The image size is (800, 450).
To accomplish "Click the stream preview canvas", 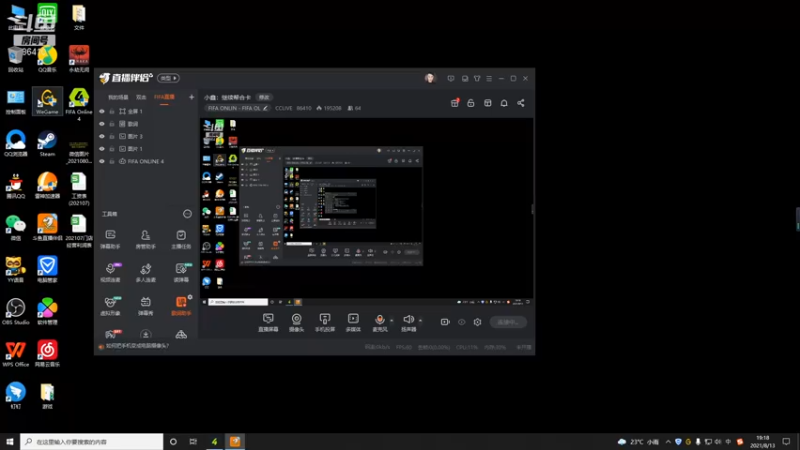I will [x=365, y=212].
